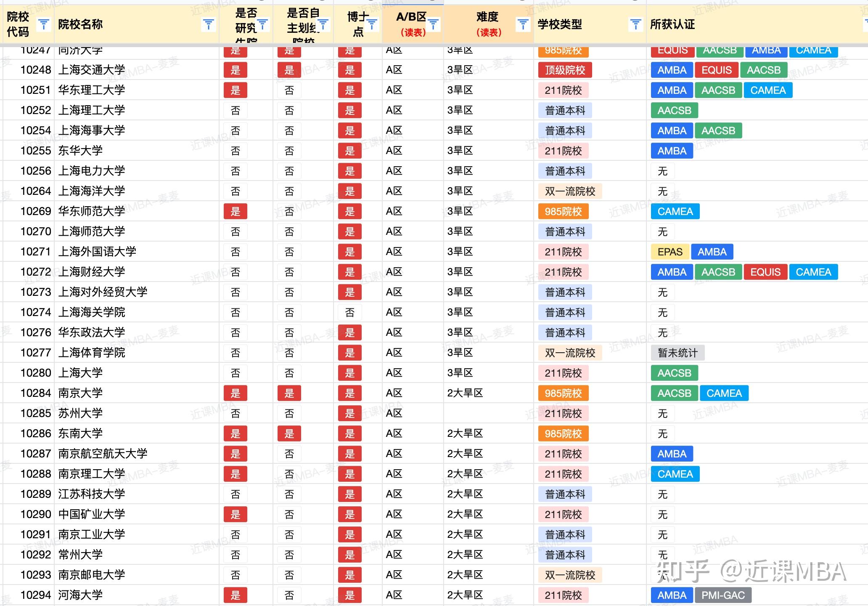This screenshot has width=868, height=606.
Task: Click the 读表 link under A/B区
Action: click(413, 32)
